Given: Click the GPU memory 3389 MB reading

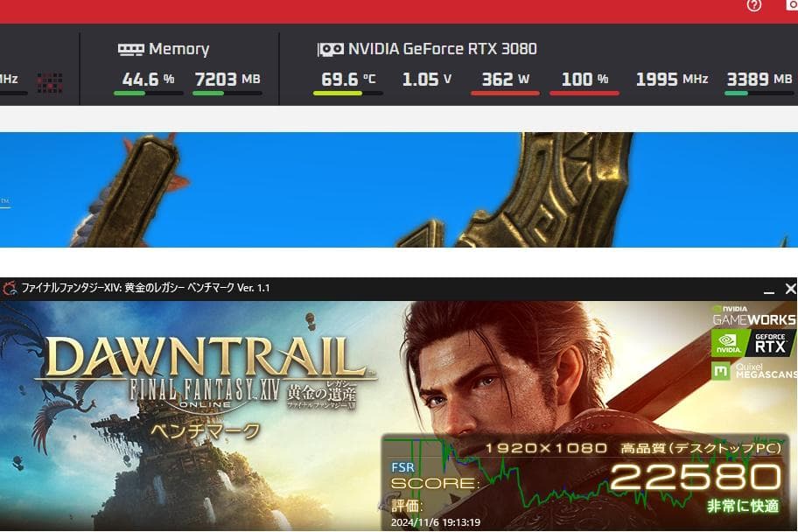Looking at the screenshot, I should tap(759, 79).
